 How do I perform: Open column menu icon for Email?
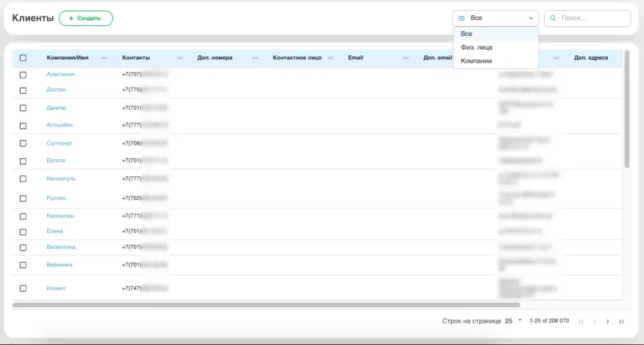406,58
